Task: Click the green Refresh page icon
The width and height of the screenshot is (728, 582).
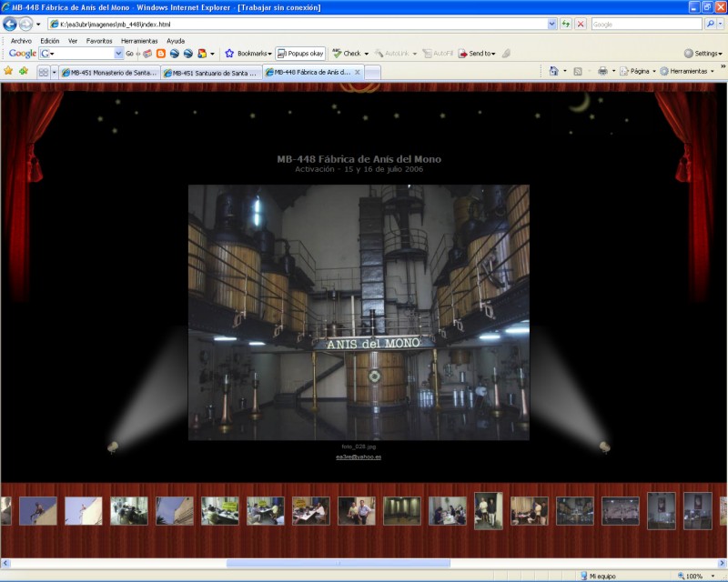Action: [x=565, y=25]
